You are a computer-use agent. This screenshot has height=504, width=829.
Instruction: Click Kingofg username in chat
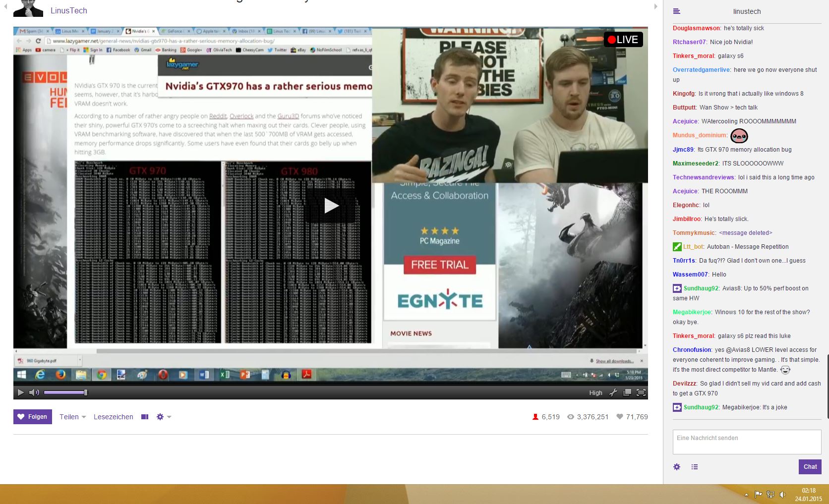pyautogui.click(x=684, y=94)
